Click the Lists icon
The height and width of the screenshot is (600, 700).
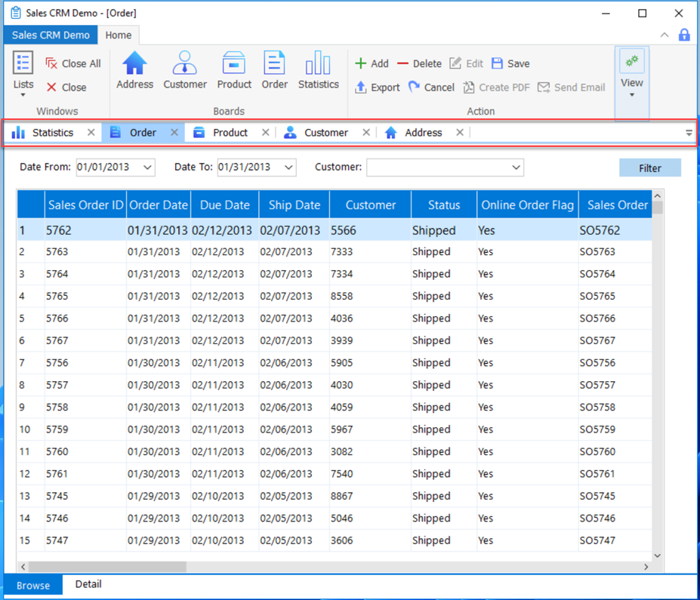pyautogui.click(x=23, y=68)
